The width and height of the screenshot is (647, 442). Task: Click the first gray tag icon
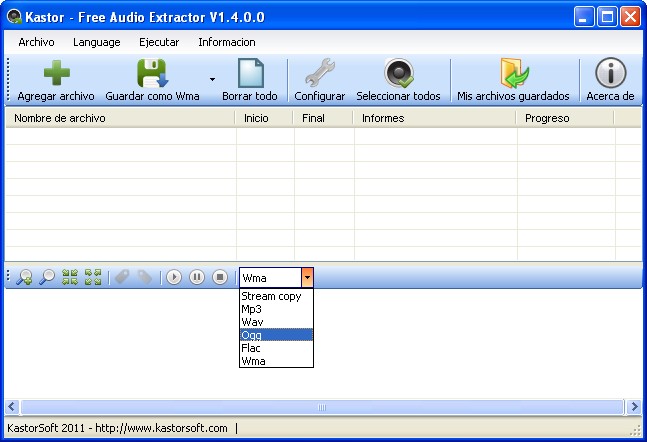(x=122, y=277)
